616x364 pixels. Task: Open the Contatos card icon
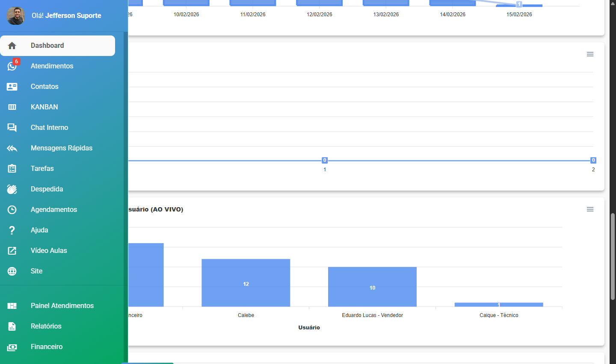pyautogui.click(x=12, y=87)
